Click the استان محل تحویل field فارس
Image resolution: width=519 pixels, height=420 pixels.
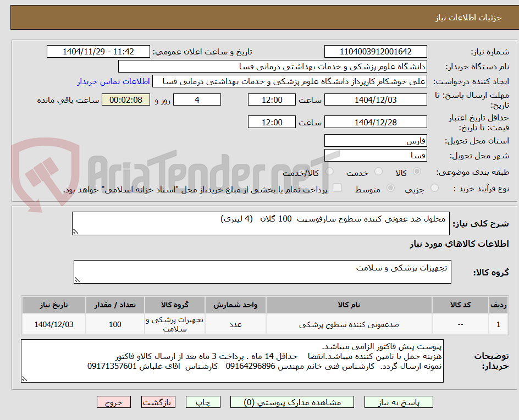point(376,141)
